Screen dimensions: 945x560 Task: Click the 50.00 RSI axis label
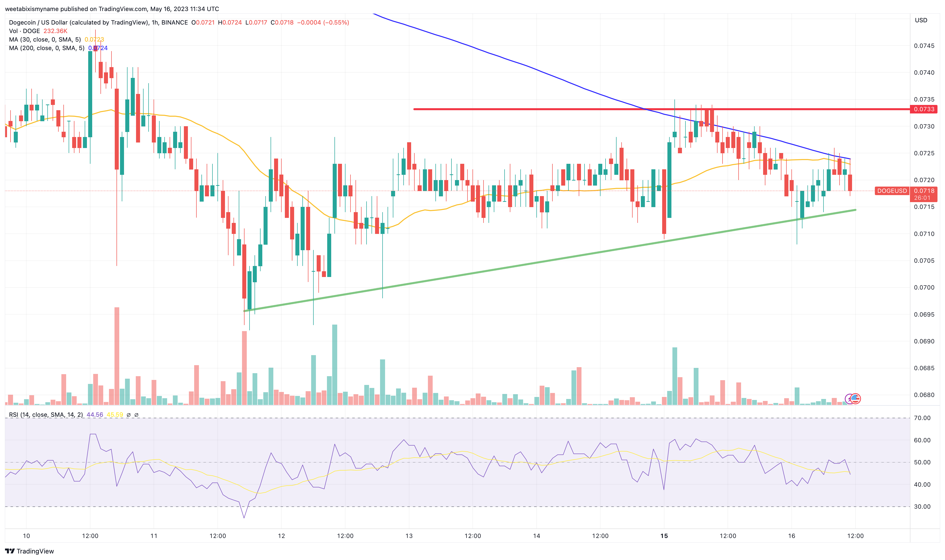pos(922,462)
